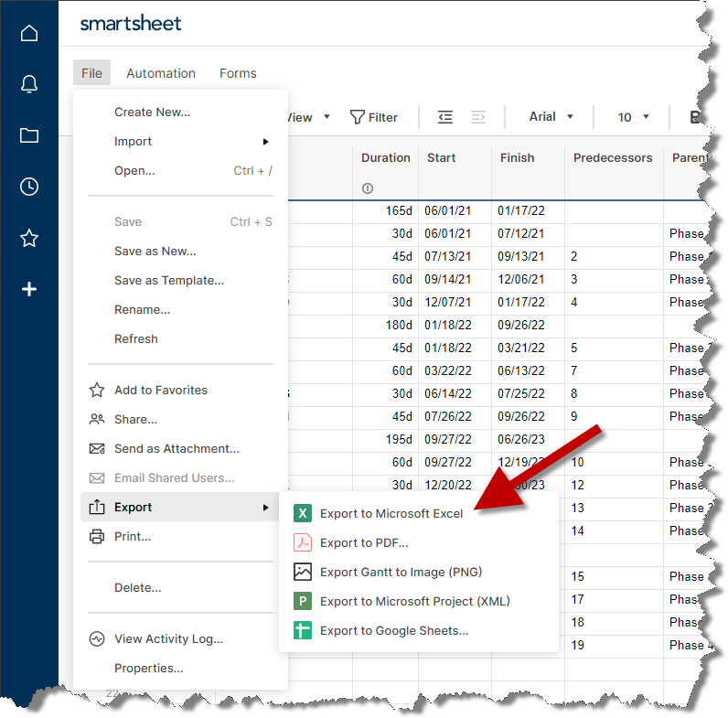Open the Automation menu

161,73
